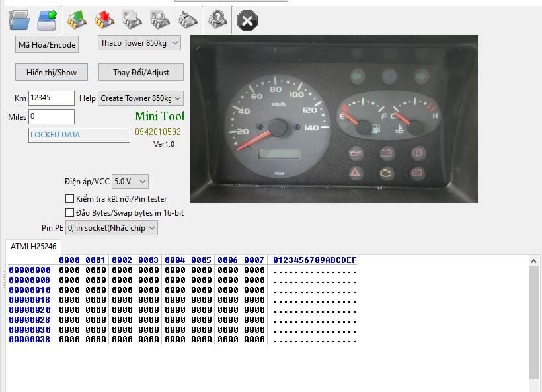Click column 0004 cell in row 00000020
Screen dimensions: 542x392
(x=175, y=310)
